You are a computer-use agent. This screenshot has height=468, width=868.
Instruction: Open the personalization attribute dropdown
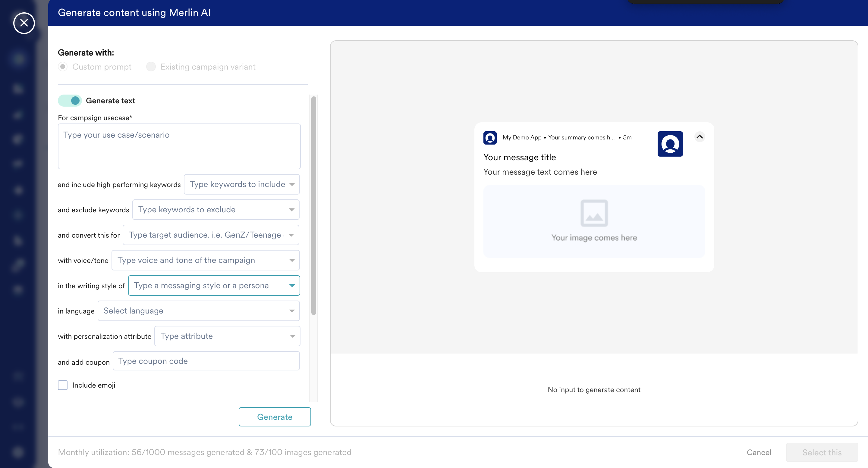(x=292, y=336)
